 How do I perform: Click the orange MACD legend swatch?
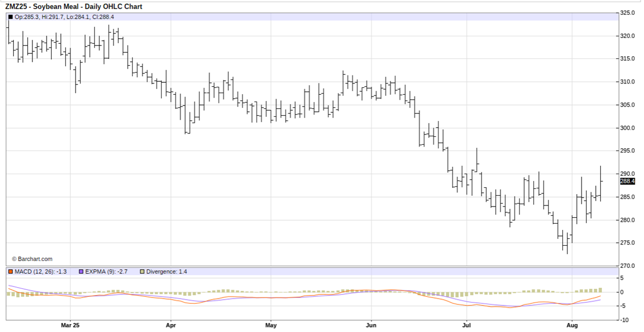[10, 272]
